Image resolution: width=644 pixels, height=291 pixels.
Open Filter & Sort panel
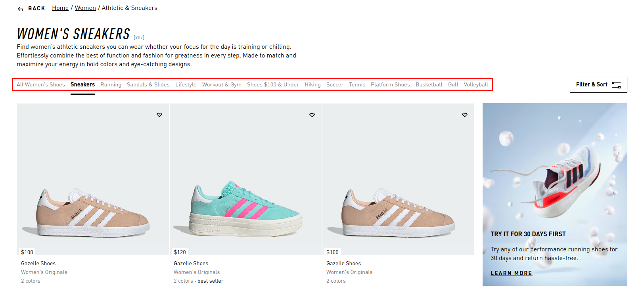[598, 85]
